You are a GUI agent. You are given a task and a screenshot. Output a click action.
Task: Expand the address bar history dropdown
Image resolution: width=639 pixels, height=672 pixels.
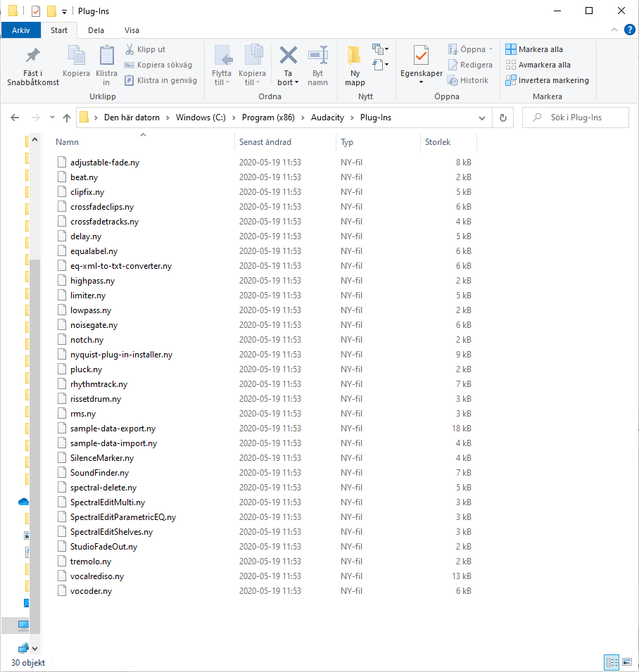pyautogui.click(x=482, y=118)
